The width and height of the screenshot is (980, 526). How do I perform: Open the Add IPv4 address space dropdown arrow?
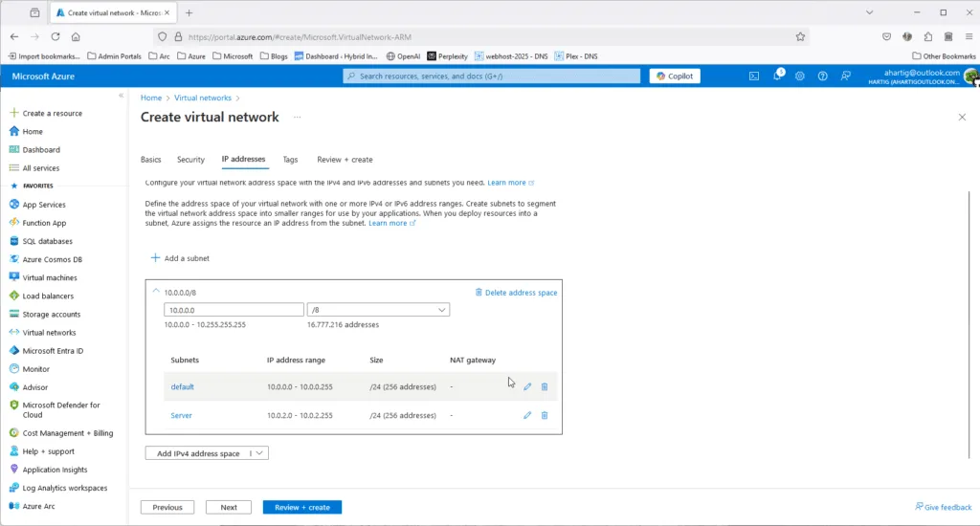pos(259,453)
